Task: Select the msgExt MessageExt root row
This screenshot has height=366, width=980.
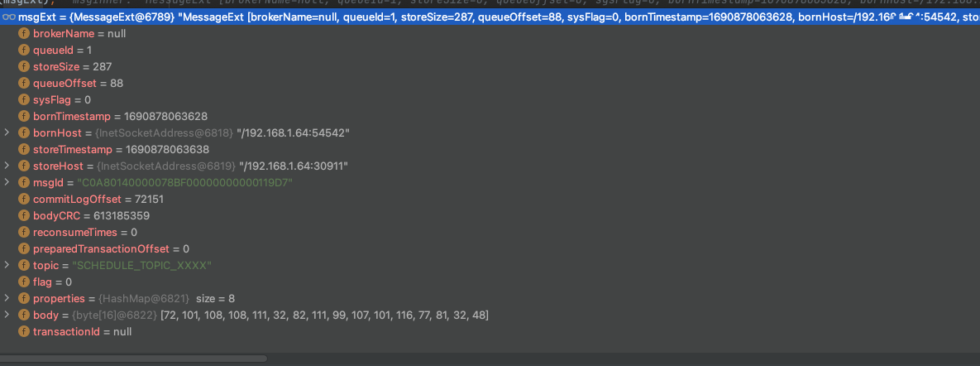Action: (x=490, y=17)
